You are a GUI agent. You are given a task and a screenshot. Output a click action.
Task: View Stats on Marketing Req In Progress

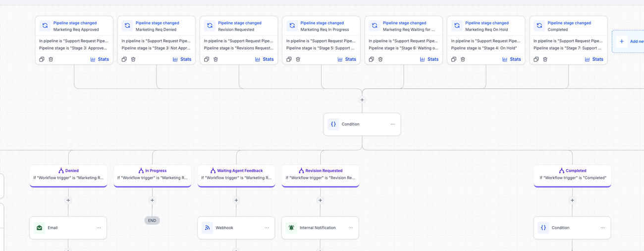coord(347,60)
